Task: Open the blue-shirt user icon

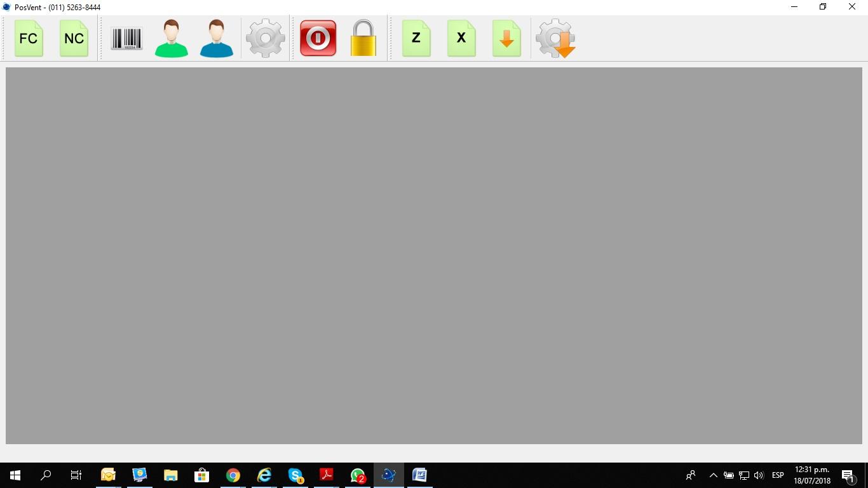Action: point(217,39)
